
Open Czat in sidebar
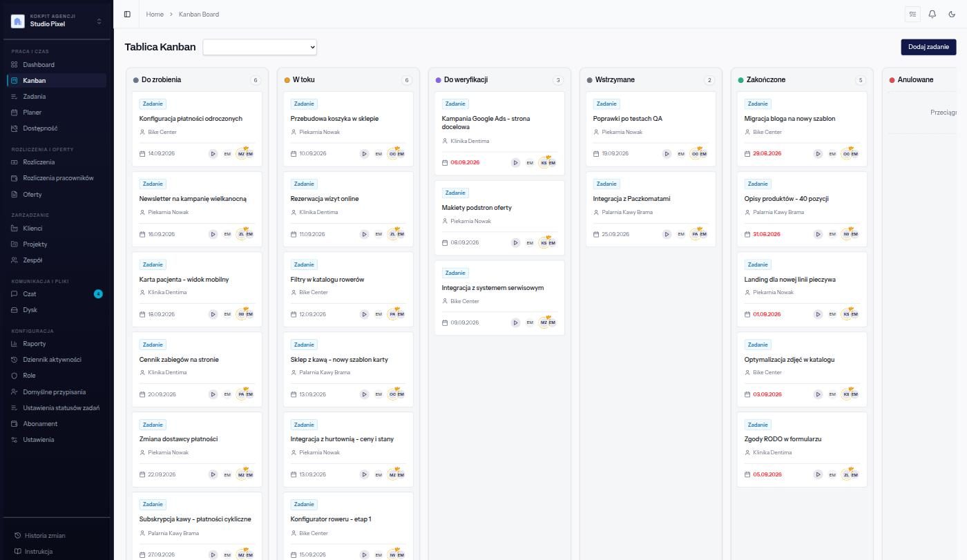(57, 294)
